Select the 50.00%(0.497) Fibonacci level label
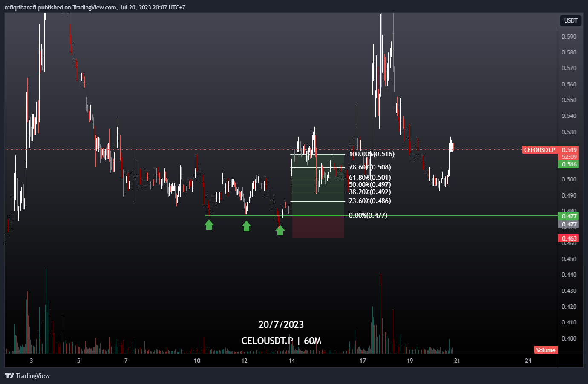Screen dimensions: 588x384 [x=370, y=185]
